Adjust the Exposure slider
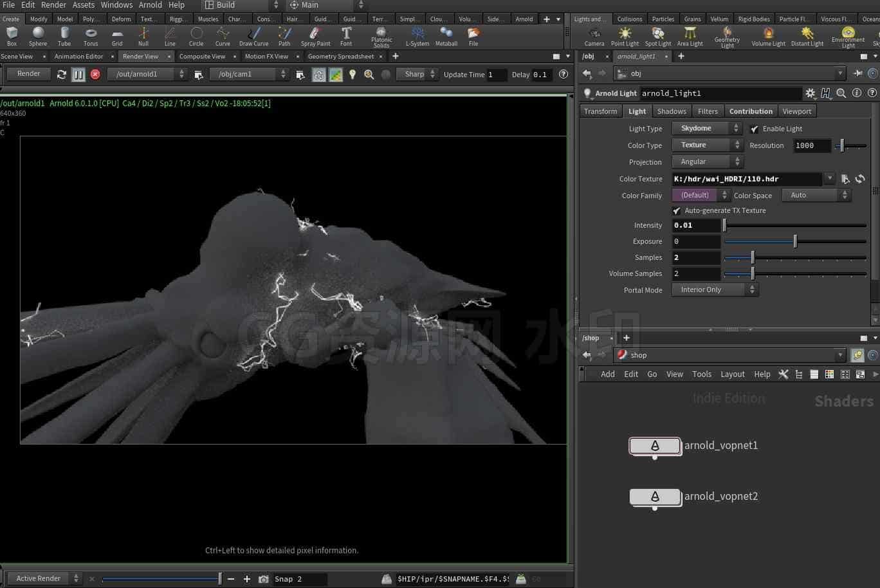880x588 pixels. point(795,241)
